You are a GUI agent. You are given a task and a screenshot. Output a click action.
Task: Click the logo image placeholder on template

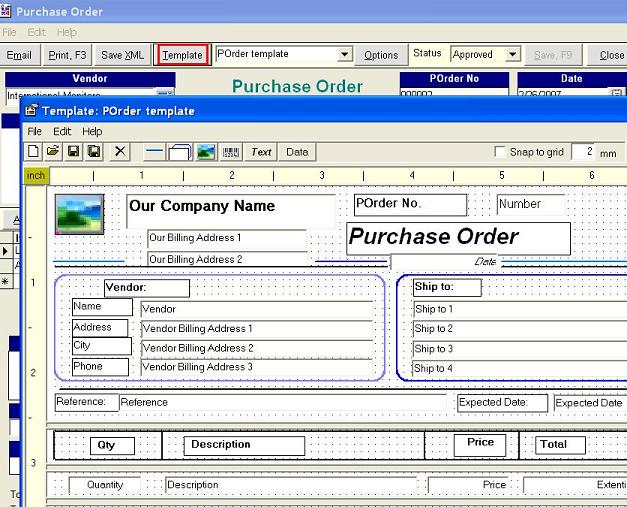79,214
